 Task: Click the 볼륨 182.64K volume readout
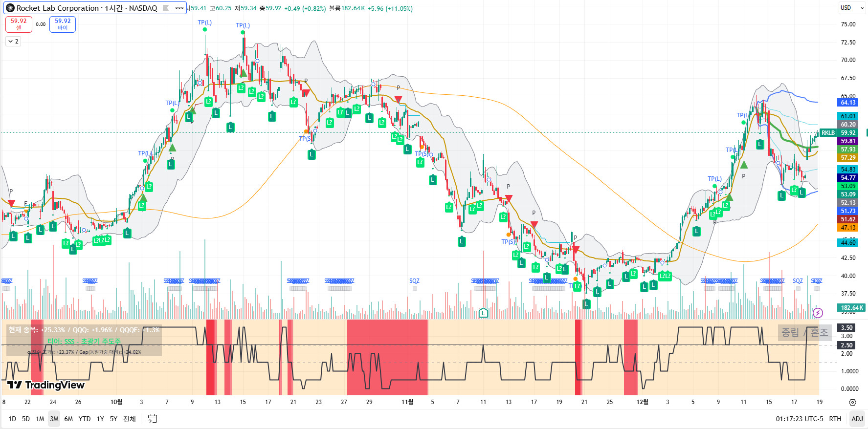pos(347,8)
